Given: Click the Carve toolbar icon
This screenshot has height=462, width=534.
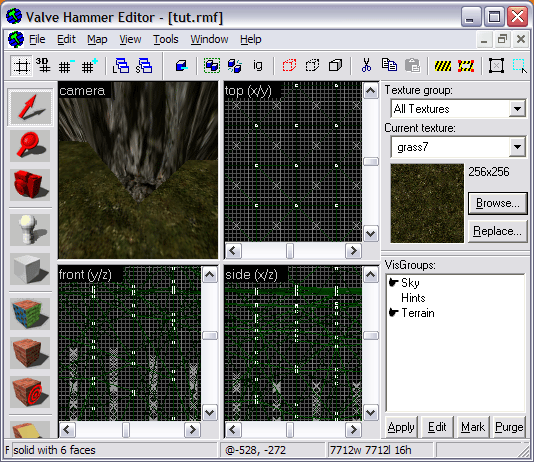Looking at the screenshot, I should click(181, 65).
